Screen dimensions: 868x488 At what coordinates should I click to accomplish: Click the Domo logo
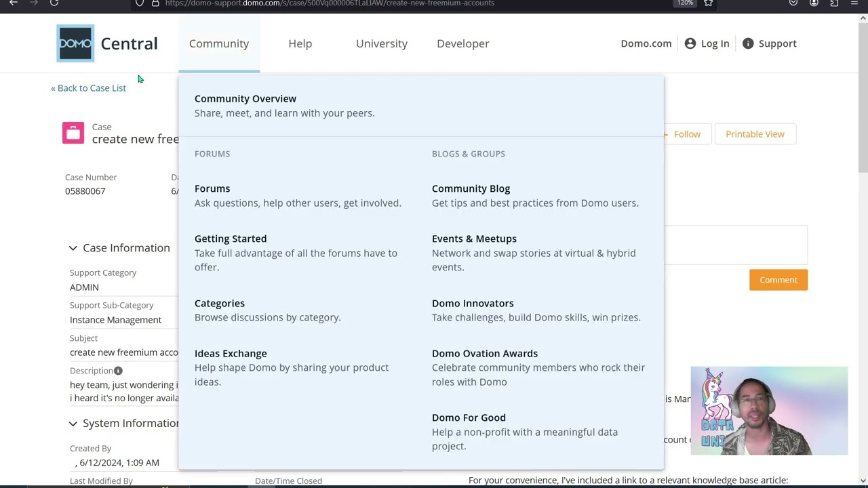[75, 43]
